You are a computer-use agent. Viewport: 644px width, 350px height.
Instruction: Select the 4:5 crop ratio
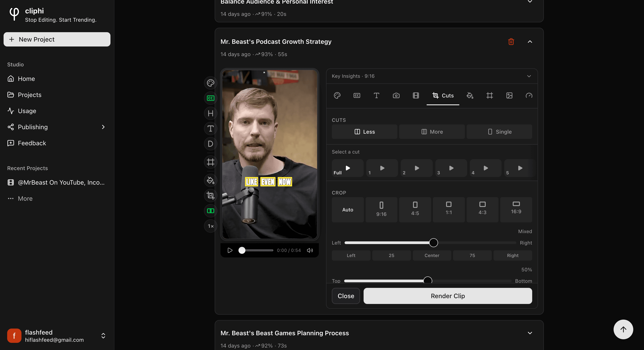(415, 210)
